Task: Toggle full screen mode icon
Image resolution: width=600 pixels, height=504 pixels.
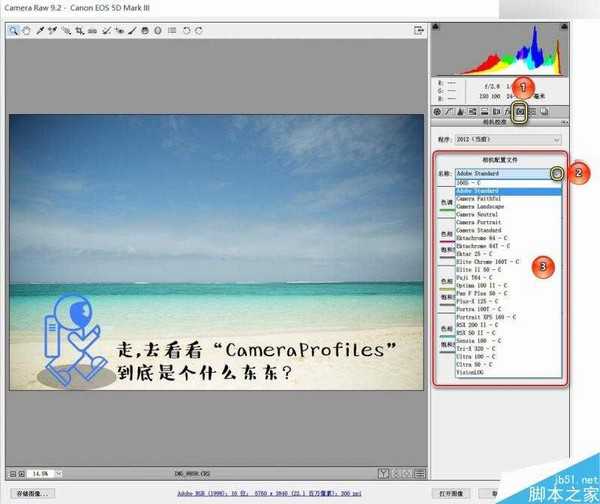Action: (x=419, y=30)
